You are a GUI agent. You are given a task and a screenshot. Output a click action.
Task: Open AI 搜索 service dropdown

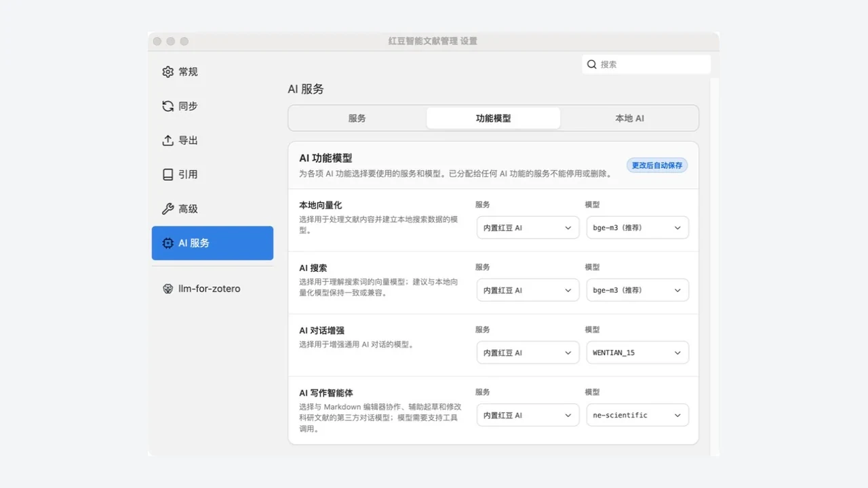[528, 290]
